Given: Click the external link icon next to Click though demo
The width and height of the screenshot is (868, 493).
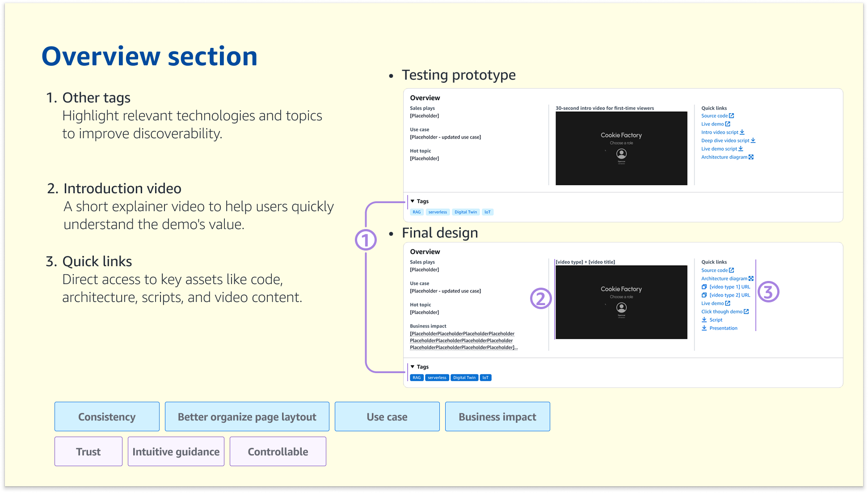Looking at the screenshot, I should [746, 312].
